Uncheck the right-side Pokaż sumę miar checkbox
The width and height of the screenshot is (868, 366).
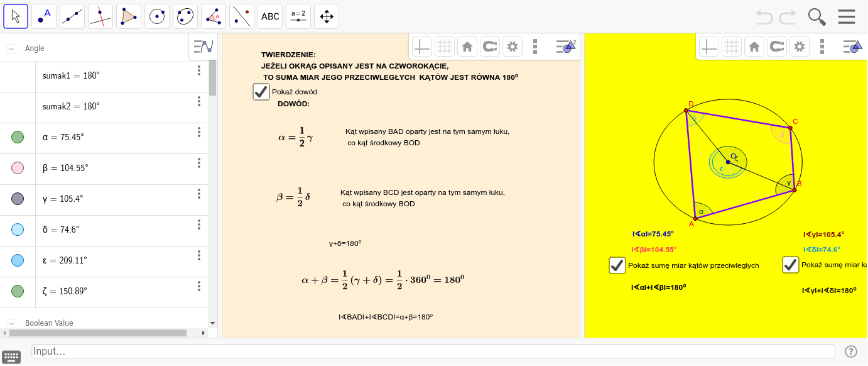pyautogui.click(x=791, y=265)
